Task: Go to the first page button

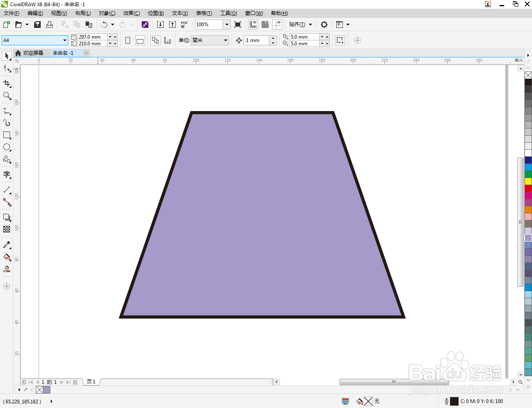Action: [x=31, y=382]
